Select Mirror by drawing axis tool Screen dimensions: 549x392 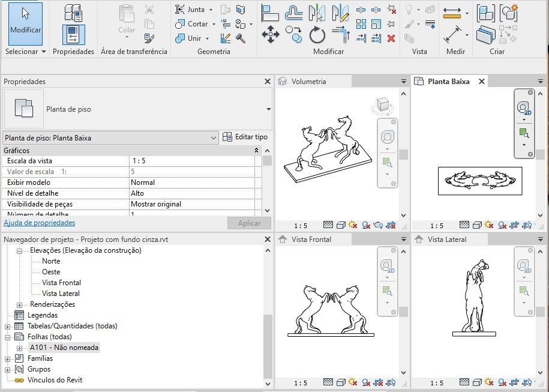click(x=340, y=13)
